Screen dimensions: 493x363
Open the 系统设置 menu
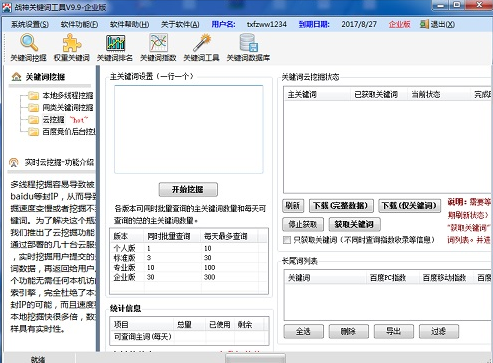[x=30, y=24]
